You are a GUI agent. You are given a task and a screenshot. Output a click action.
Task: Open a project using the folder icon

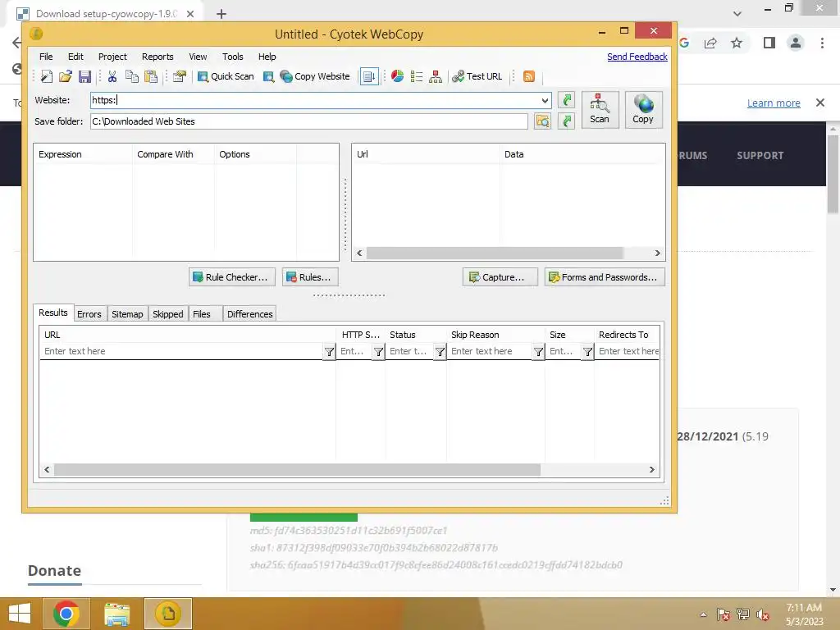click(66, 76)
